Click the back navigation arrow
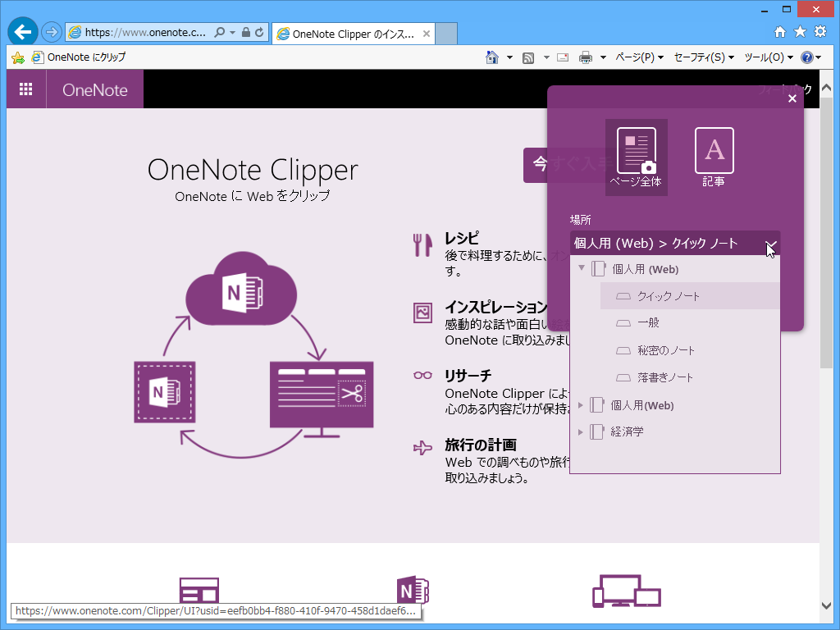The image size is (840, 630). click(x=22, y=31)
